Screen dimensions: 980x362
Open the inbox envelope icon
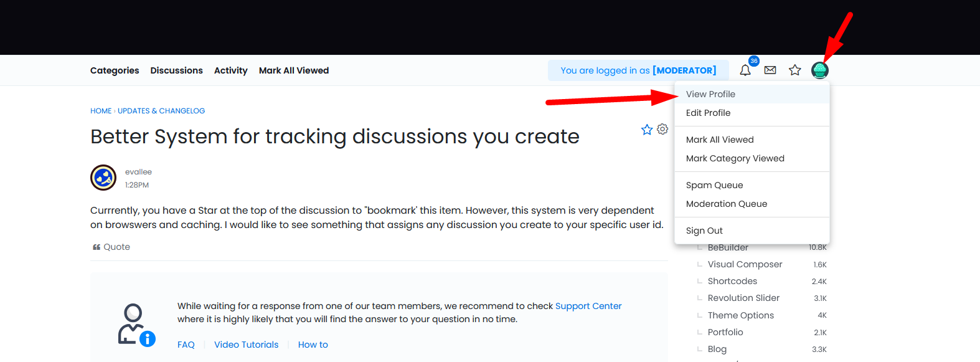coord(770,70)
